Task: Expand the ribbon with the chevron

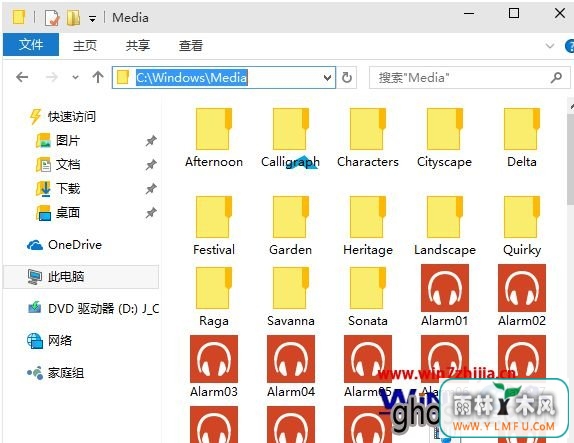Action: coord(549,46)
